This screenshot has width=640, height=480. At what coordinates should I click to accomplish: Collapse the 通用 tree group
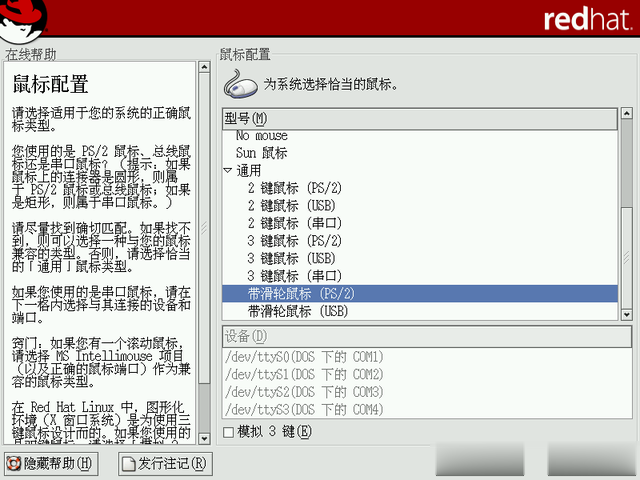coord(228,170)
